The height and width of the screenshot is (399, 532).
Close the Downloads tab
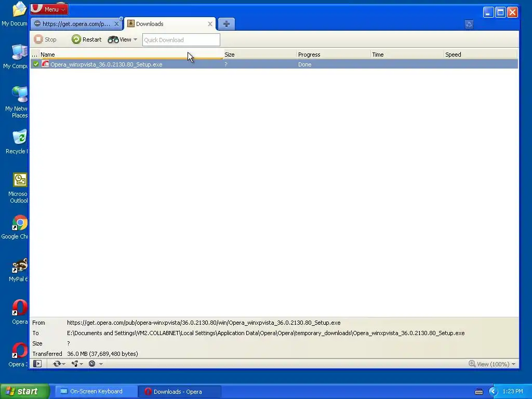point(210,24)
